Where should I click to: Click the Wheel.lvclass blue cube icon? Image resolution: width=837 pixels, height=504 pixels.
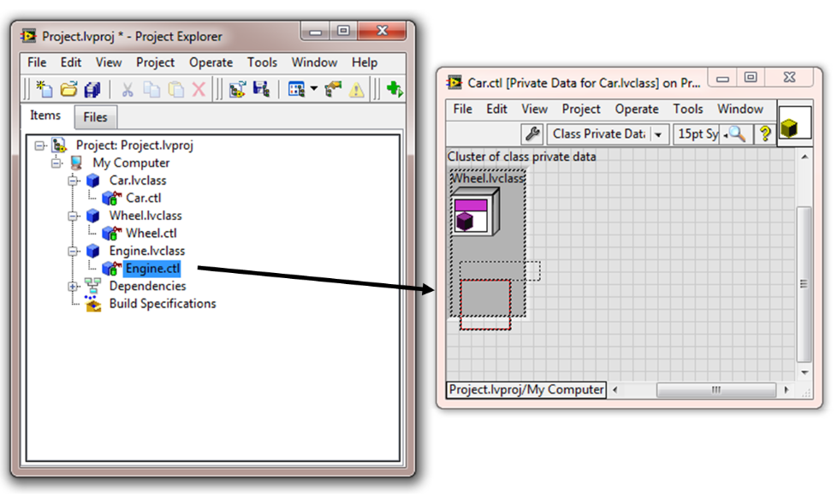(93, 216)
